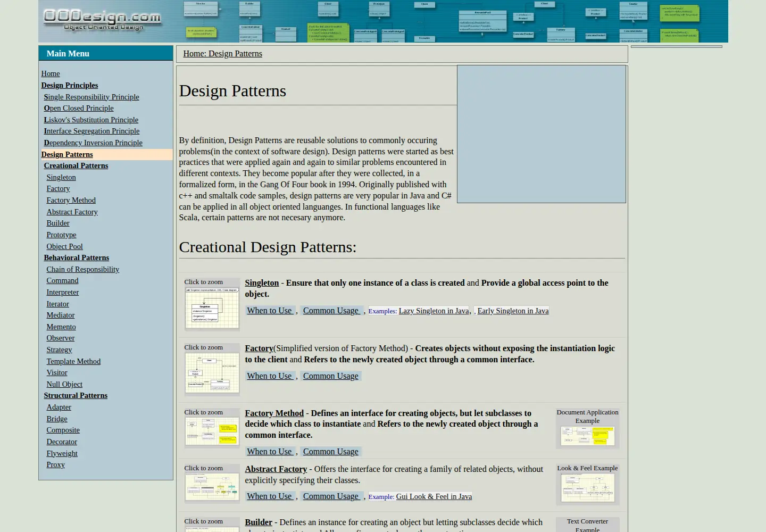Open the Singleton heading link in content
Image resolution: width=766 pixels, height=532 pixels.
tap(262, 283)
